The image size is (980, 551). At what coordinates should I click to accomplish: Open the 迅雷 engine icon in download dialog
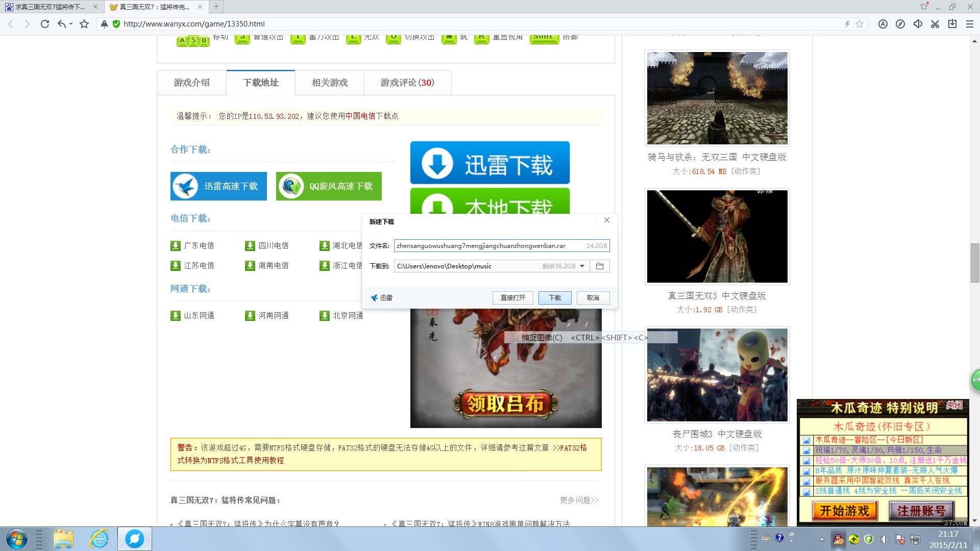pos(374,297)
